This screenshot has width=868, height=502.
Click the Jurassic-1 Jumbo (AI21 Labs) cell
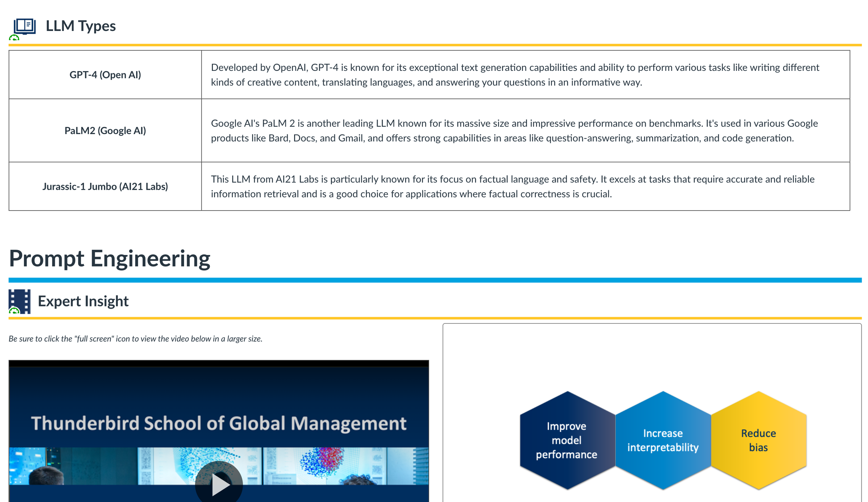pos(105,187)
